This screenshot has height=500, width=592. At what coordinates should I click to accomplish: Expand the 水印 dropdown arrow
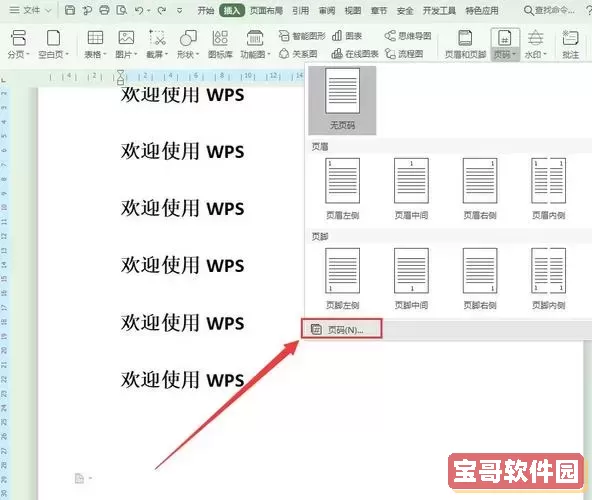pos(545,54)
